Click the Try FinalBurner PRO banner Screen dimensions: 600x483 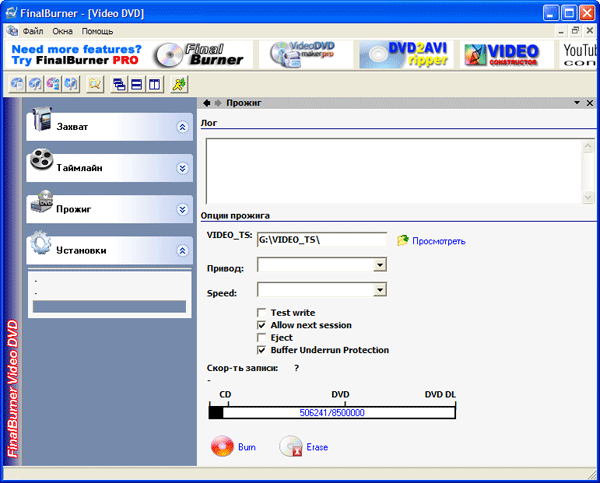[x=77, y=55]
